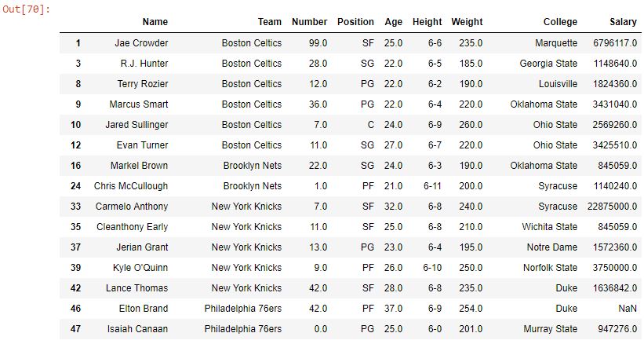Click the College column header
Image resolution: width=644 pixels, height=344 pixels.
coord(560,22)
